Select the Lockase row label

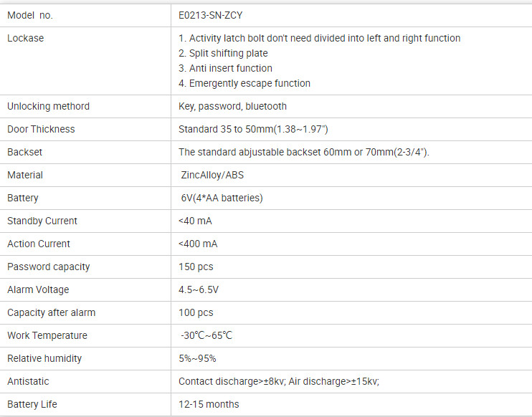[x=26, y=38]
